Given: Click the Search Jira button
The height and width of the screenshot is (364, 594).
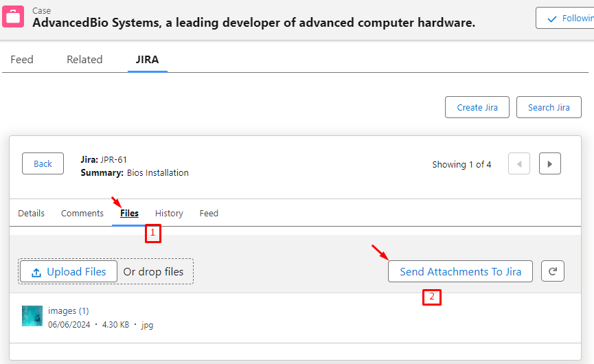Looking at the screenshot, I should [x=549, y=107].
